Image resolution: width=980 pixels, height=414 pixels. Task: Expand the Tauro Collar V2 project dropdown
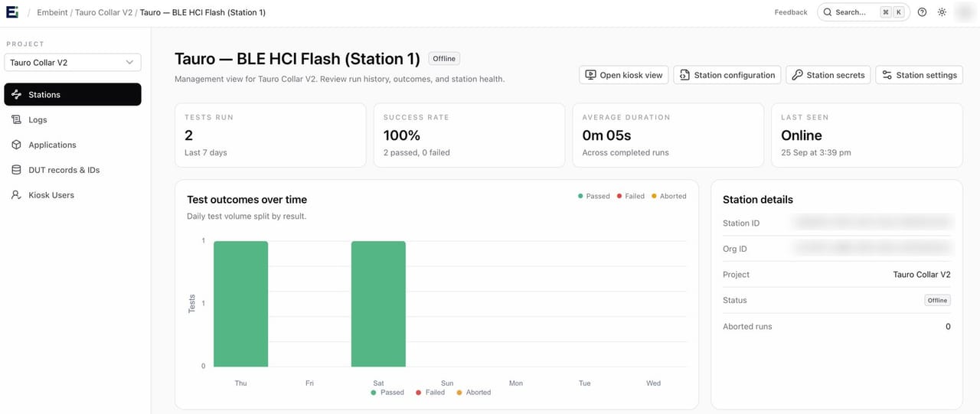click(73, 62)
